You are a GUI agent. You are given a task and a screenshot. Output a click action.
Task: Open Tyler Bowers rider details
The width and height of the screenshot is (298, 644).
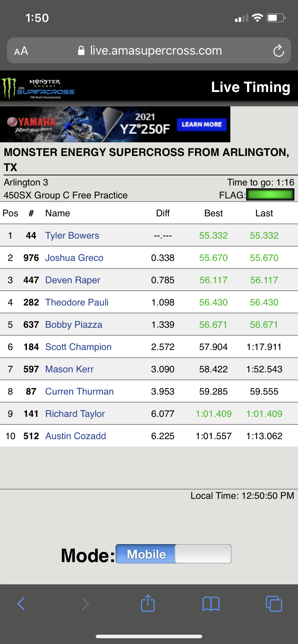pos(72,235)
